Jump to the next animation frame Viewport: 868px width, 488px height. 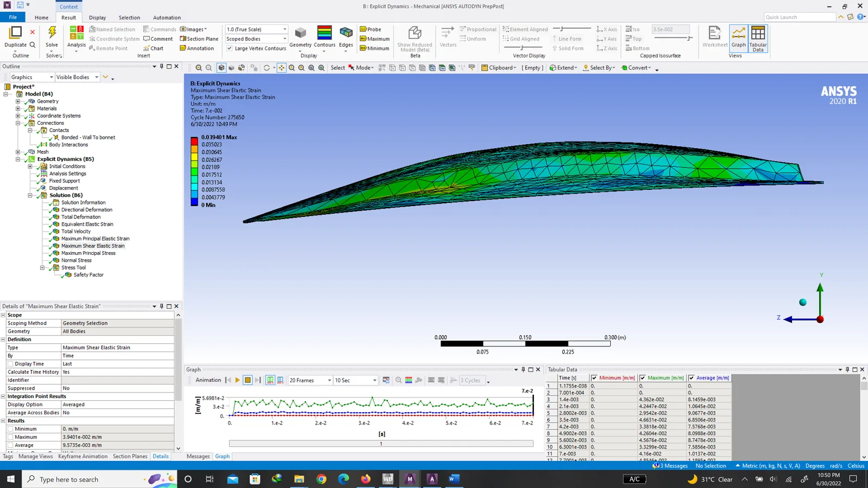[x=258, y=380]
